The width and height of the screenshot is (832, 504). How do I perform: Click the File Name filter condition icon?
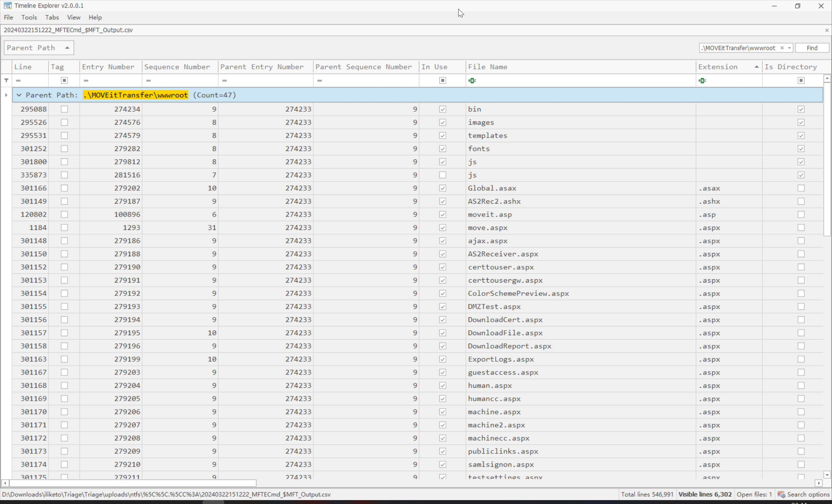(472, 80)
